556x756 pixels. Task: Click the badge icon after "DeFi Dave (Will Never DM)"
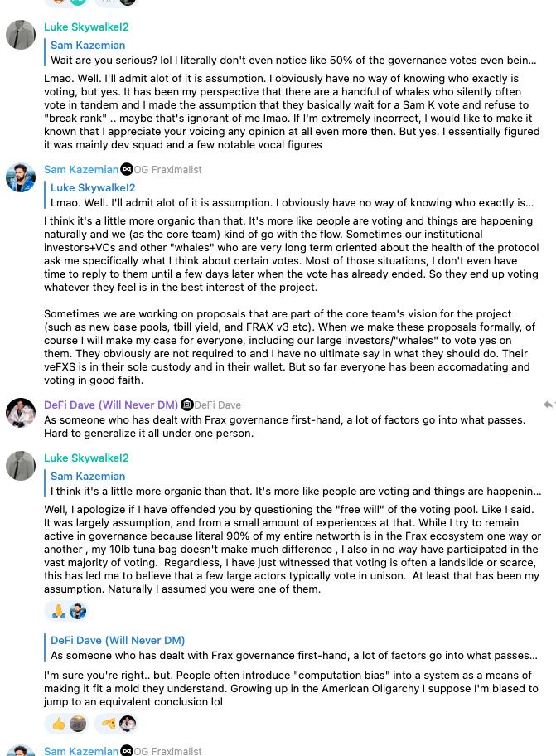tap(187, 405)
